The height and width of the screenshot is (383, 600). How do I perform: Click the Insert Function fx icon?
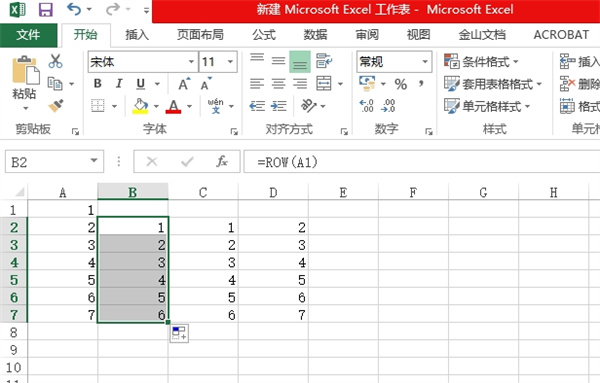(222, 161)
